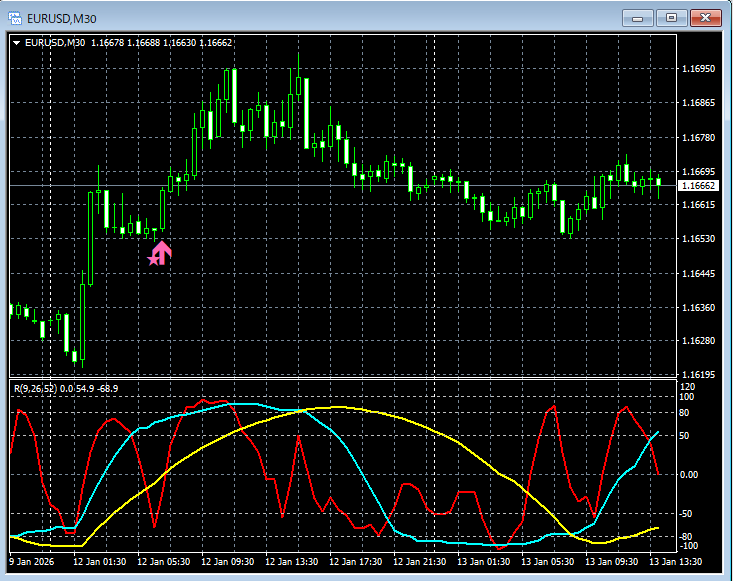Click the 1.16865 price scale label
The width and height of the screenshot is (734, 581).
(698, 103)
